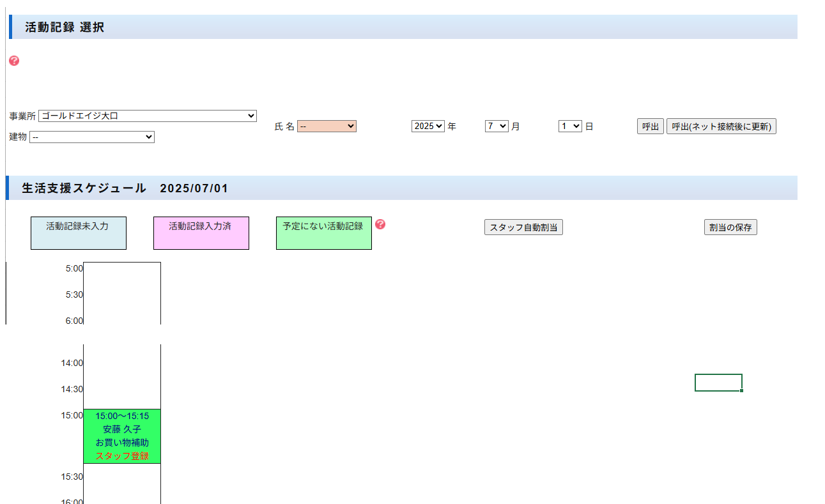Select the empty 14:00 schedule slot
Image resolution: width=825 pixels, height=504 pixels.
pos(121,369)
